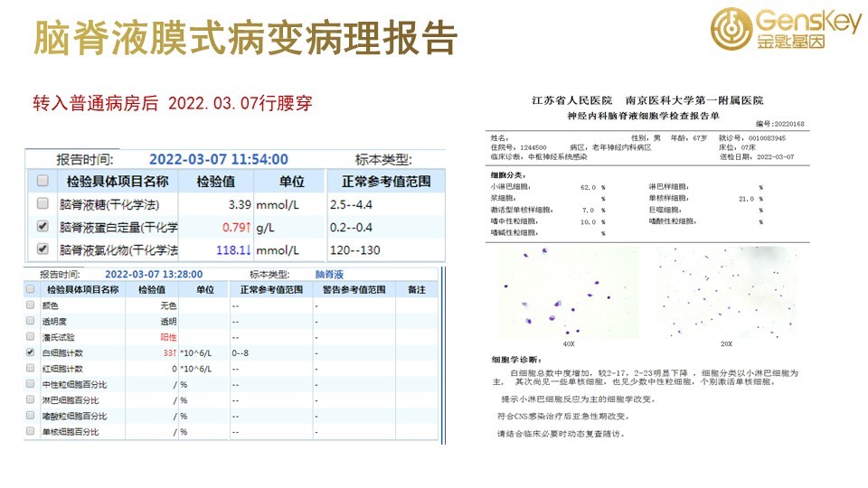Click the GensKey gold logo icon

point(731,28)
